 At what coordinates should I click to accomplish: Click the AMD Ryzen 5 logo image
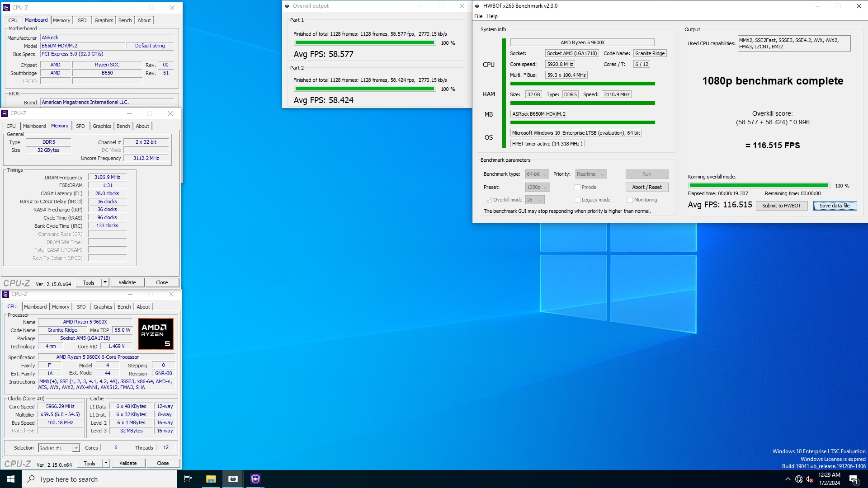(x=156, y=334)
